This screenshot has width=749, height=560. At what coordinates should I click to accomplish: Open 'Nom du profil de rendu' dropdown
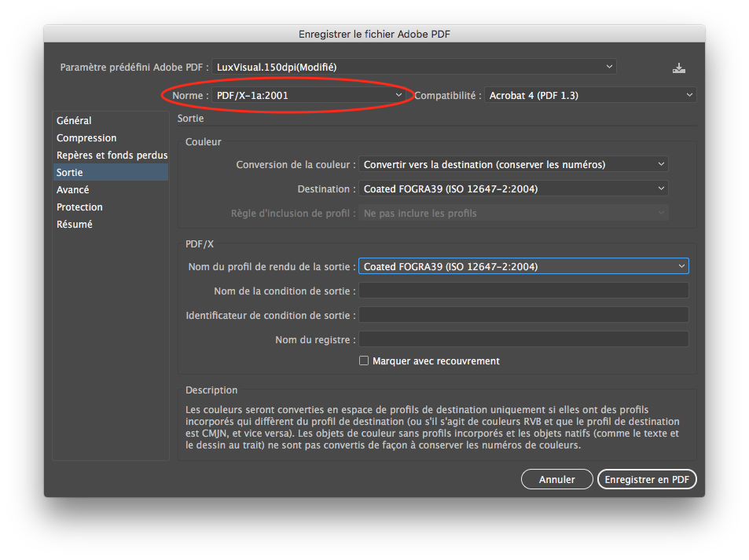click(x=523, y=267)
